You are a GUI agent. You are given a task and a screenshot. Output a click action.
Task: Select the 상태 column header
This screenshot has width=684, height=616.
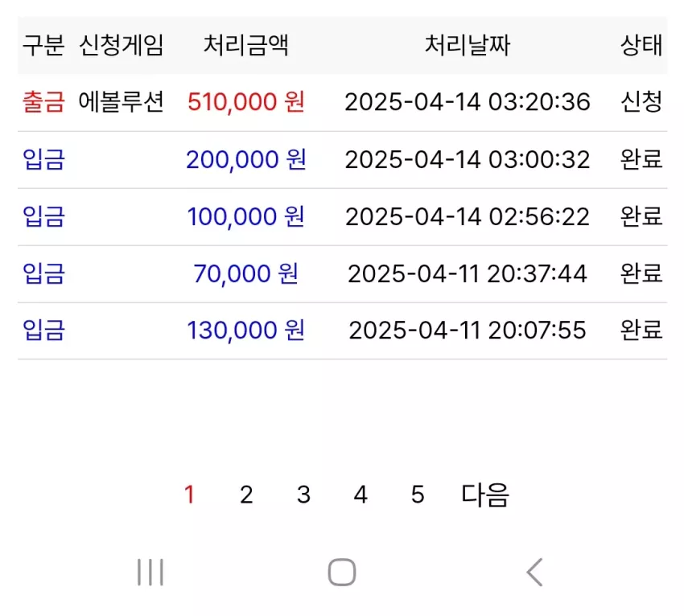[x=641, y=45]
